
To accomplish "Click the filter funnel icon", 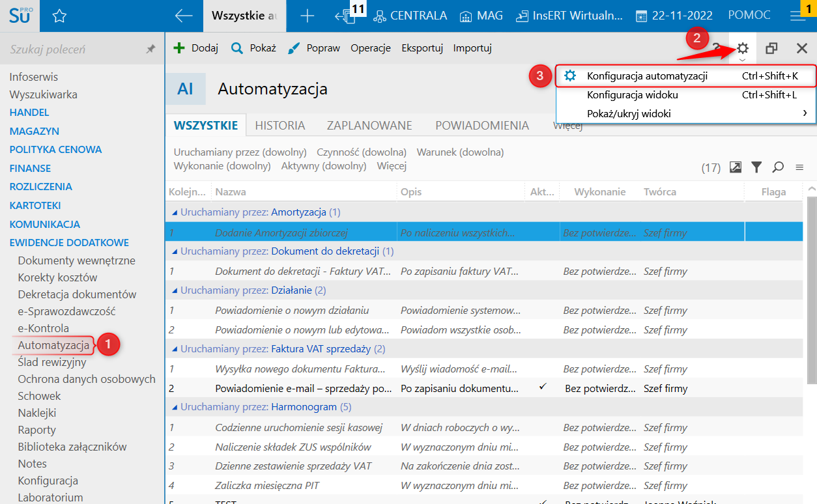I will click(x=756, y=167).
